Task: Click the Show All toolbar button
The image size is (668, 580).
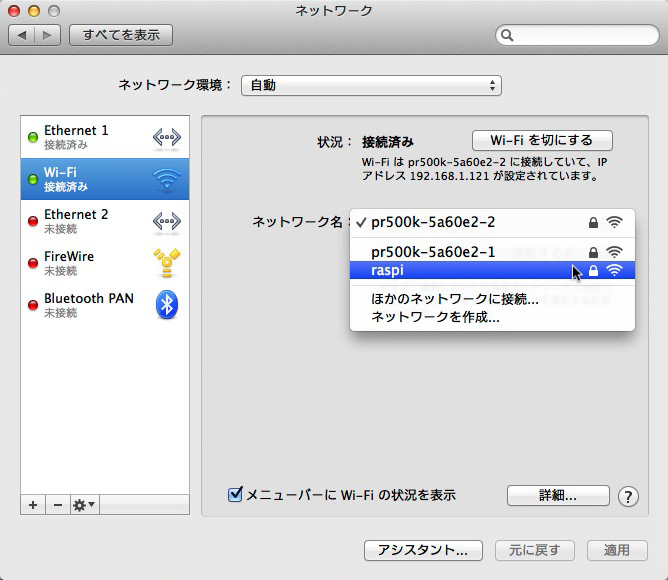Action: pos(121,35)
